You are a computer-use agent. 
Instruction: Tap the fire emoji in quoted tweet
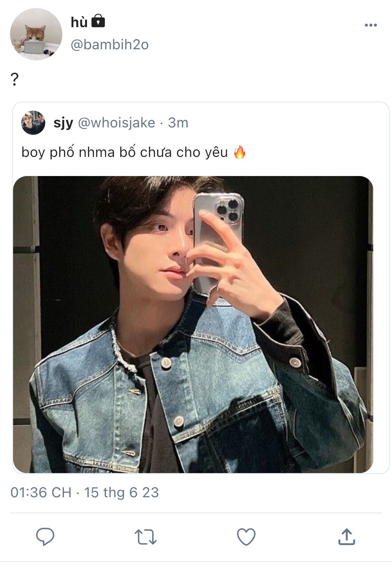(240, 152)
